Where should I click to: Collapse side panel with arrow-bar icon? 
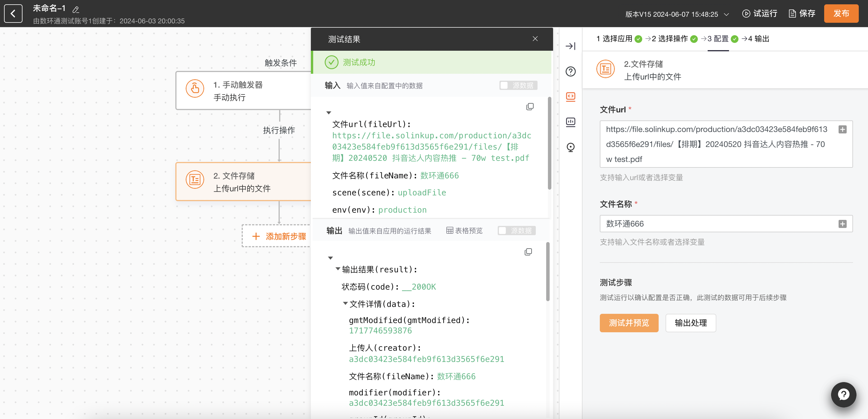[570, 46]
